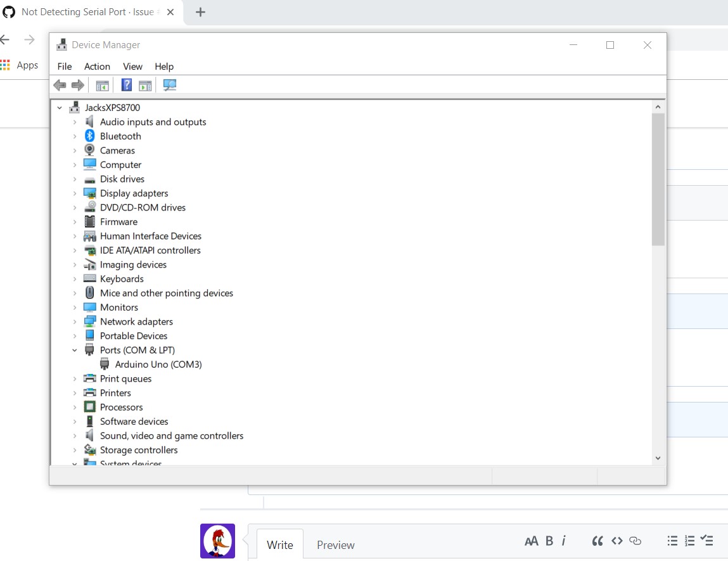Open the Help icon in toolbar
This screenshot has height=561, width=728.
point(126,85)
